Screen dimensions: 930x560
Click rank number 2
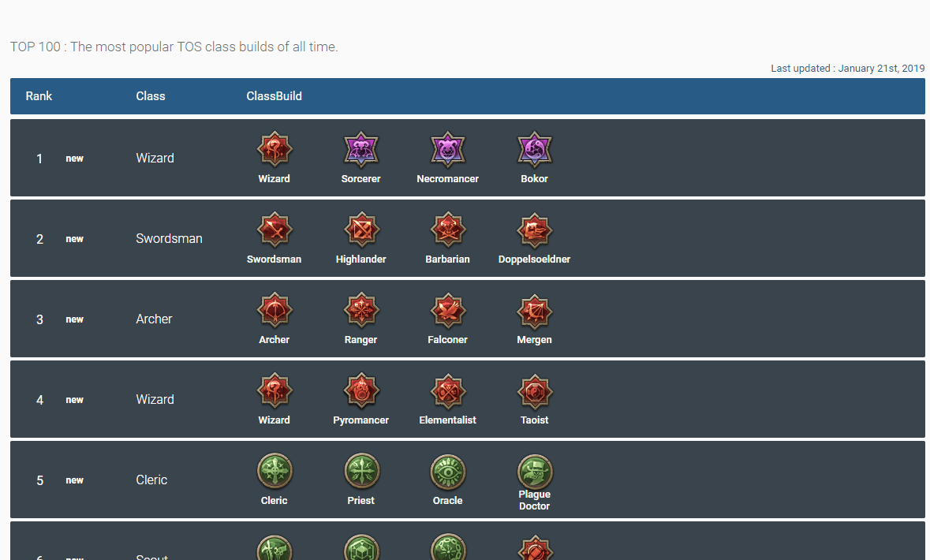[39, 239]
